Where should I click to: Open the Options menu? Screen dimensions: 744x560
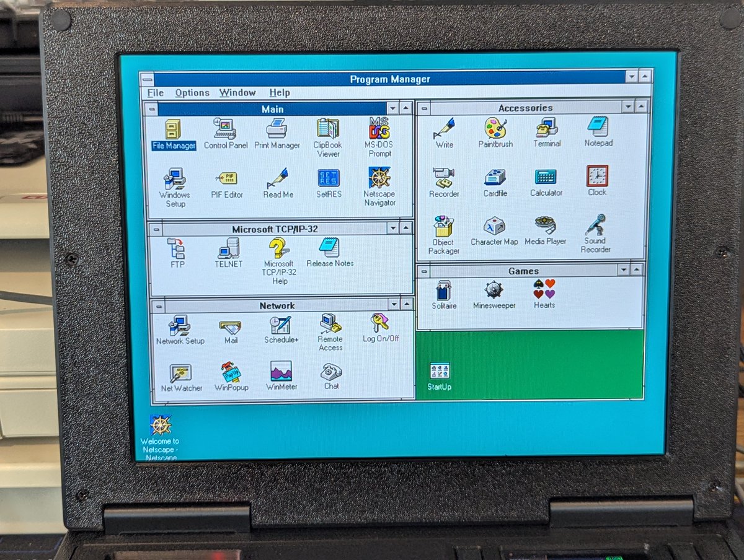[x=192, y=93]
